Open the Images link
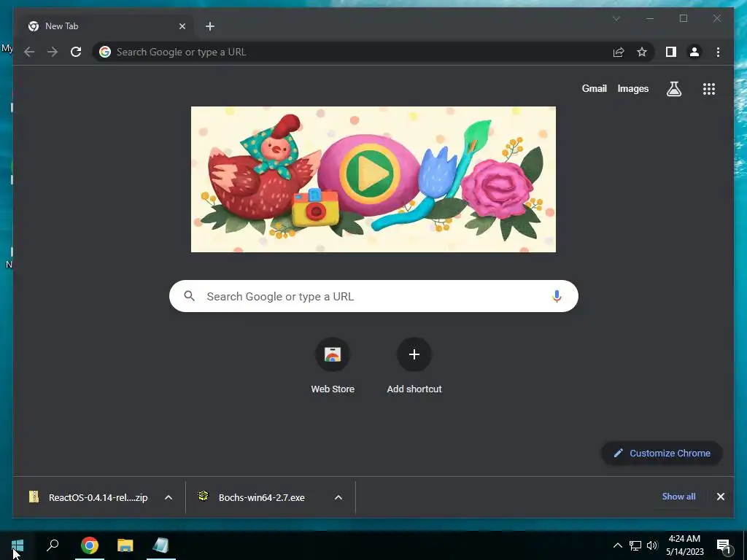The image size is (747, 560). coord(632,88)
